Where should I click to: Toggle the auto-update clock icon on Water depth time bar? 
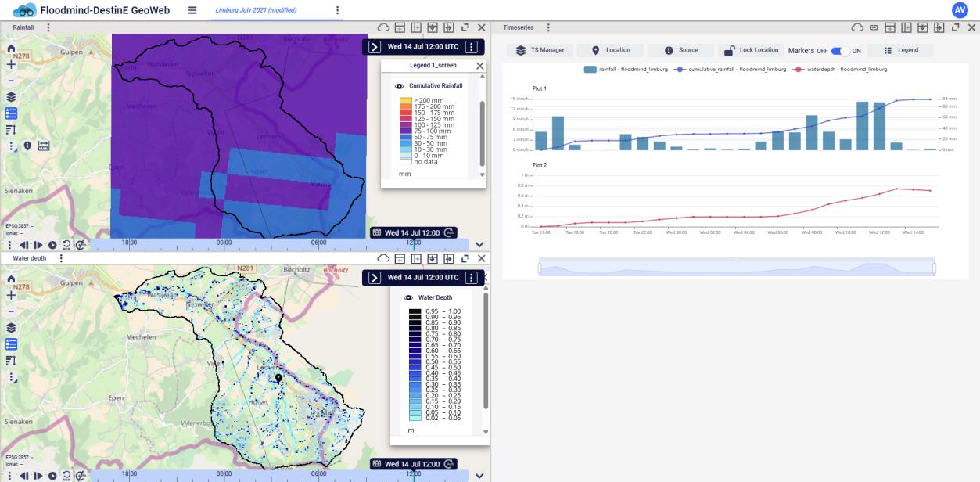[449, 463]
